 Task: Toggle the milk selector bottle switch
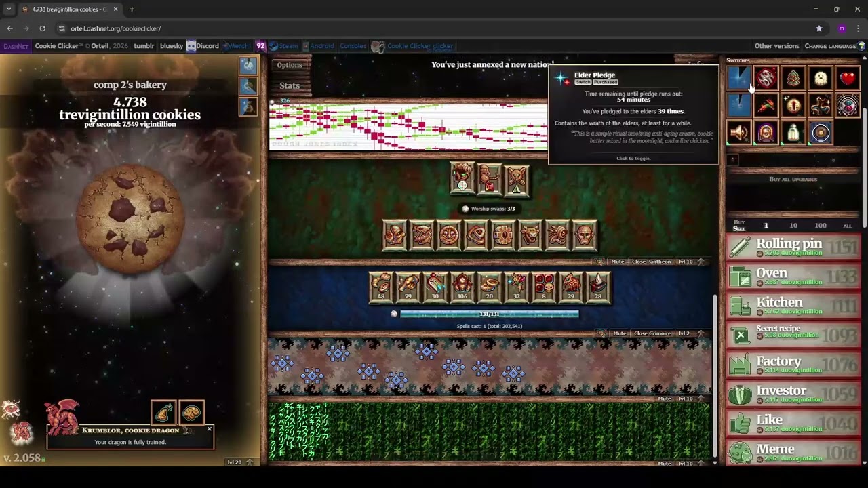(x=793, y=133)
